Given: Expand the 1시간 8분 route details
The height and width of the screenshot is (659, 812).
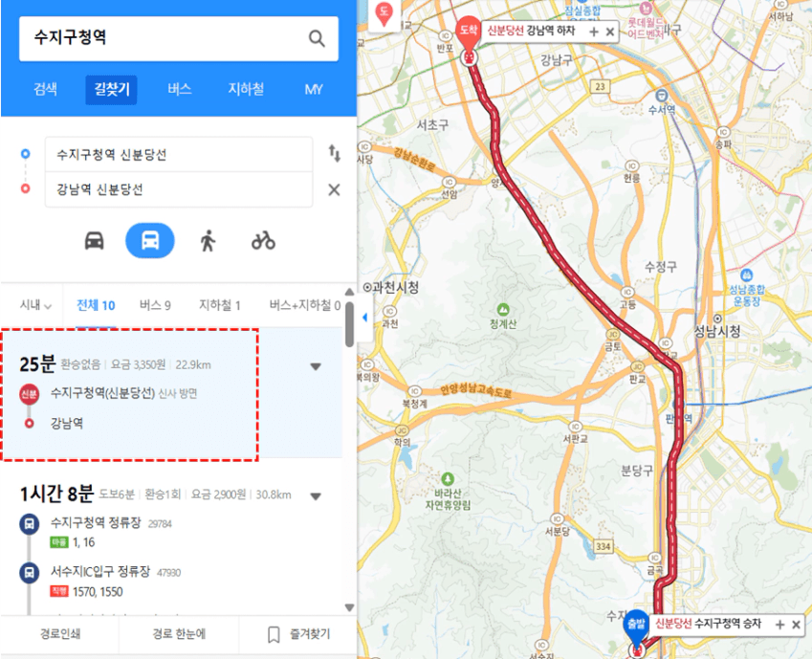Looking at the screenshot, I should 316,496.
